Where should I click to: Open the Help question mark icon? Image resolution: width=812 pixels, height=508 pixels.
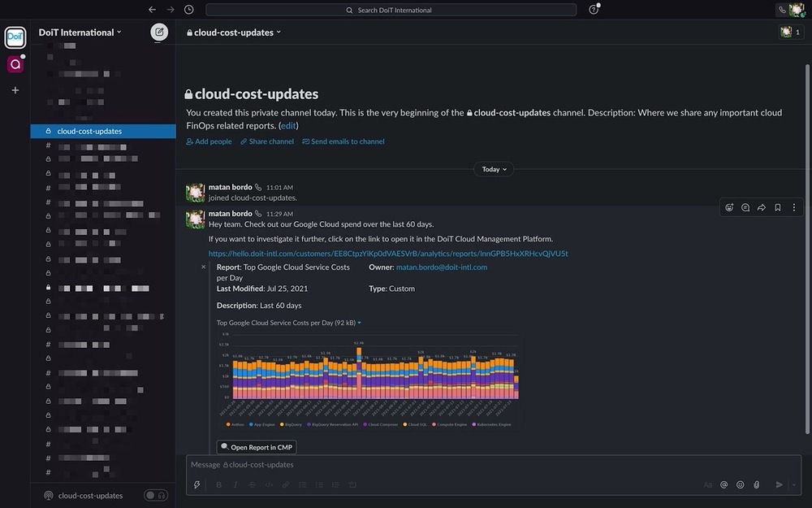coord(594,9)
